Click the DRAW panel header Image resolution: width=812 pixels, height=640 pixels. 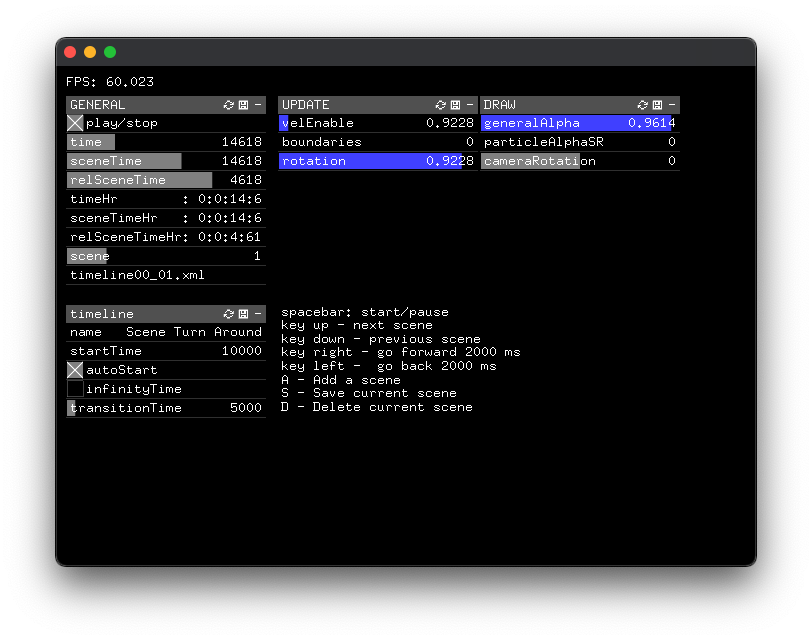579,105
